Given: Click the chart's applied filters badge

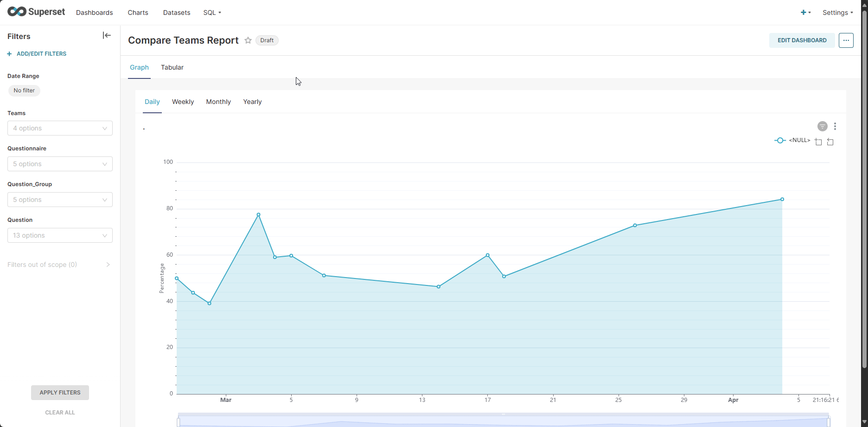Looking at the screenshot, I should (x=822, y=126).
